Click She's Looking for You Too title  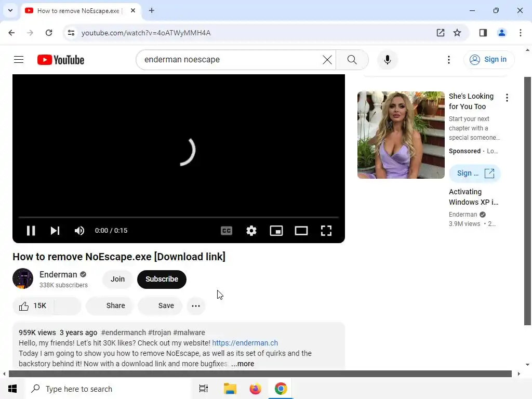point(471,101)
